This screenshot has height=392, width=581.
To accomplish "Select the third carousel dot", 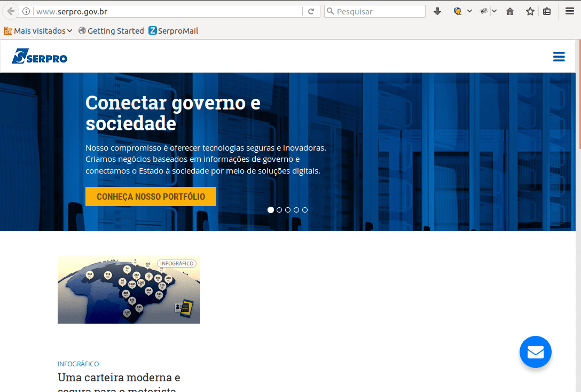I will (288, 210).
